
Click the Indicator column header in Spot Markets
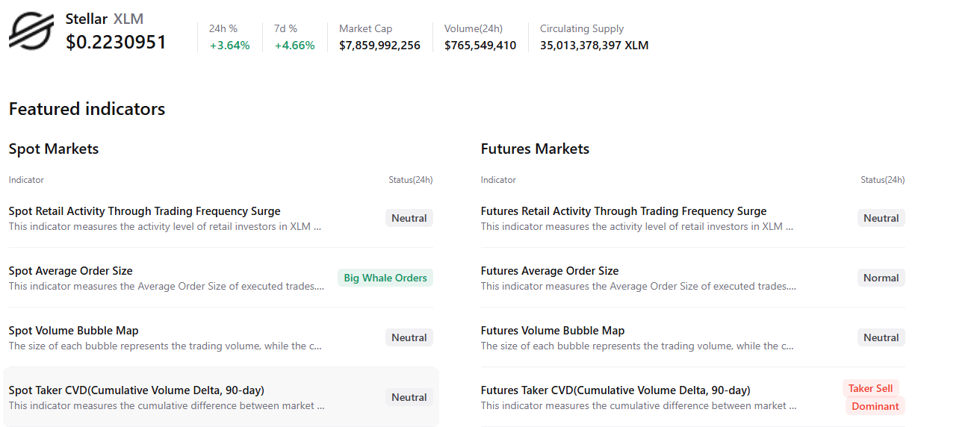tap(26, 180)
